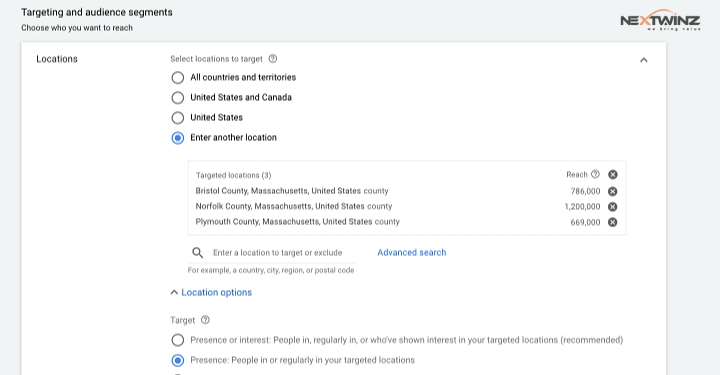Open Advanced search link

click(x=411, y=252)
